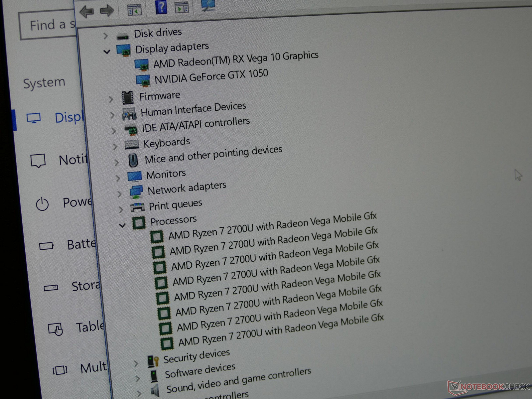
Task: Click the Storage icon in Settings sidebar
Action: coord(51,288)
